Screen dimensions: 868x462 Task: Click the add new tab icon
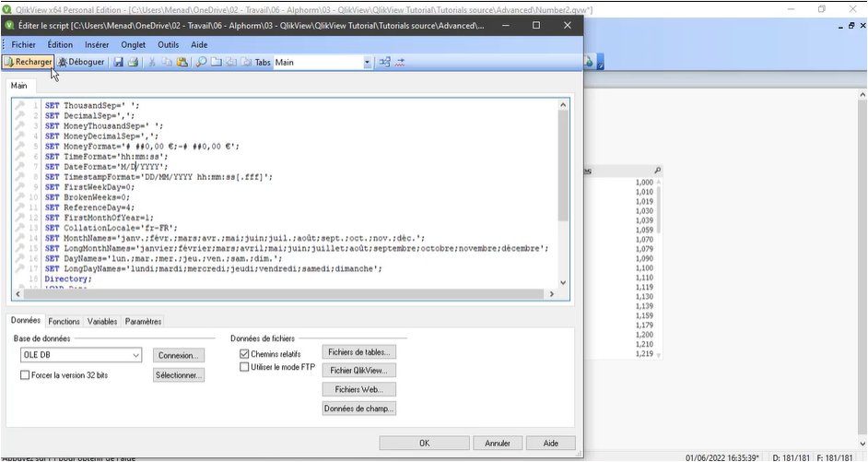click(217, 63)
